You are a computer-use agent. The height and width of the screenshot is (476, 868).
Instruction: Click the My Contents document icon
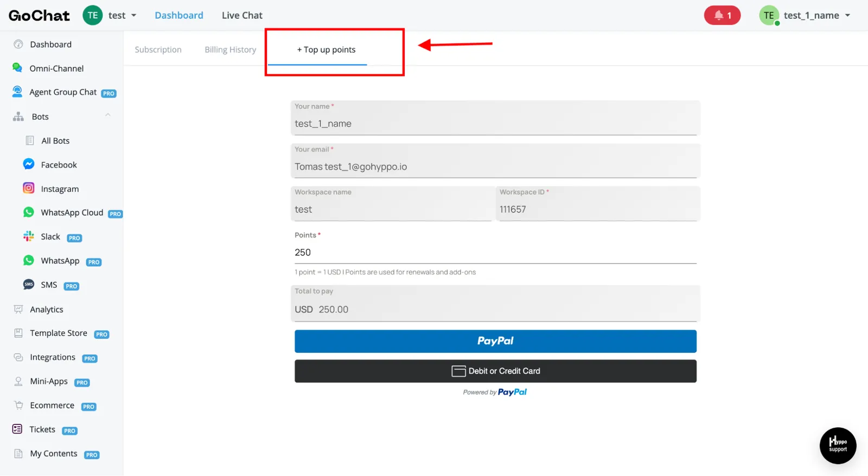pos(18,453)
